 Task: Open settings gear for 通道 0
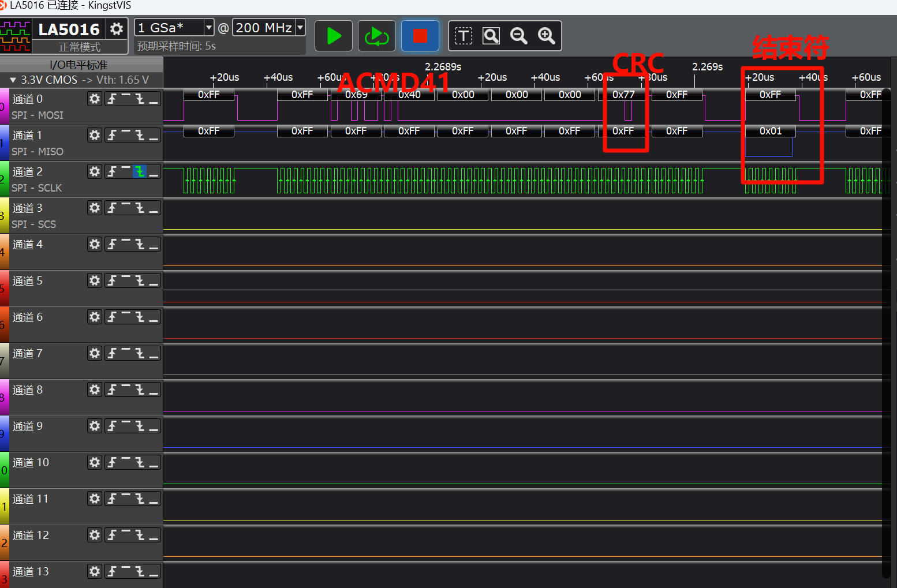click(x=95, y=99)
